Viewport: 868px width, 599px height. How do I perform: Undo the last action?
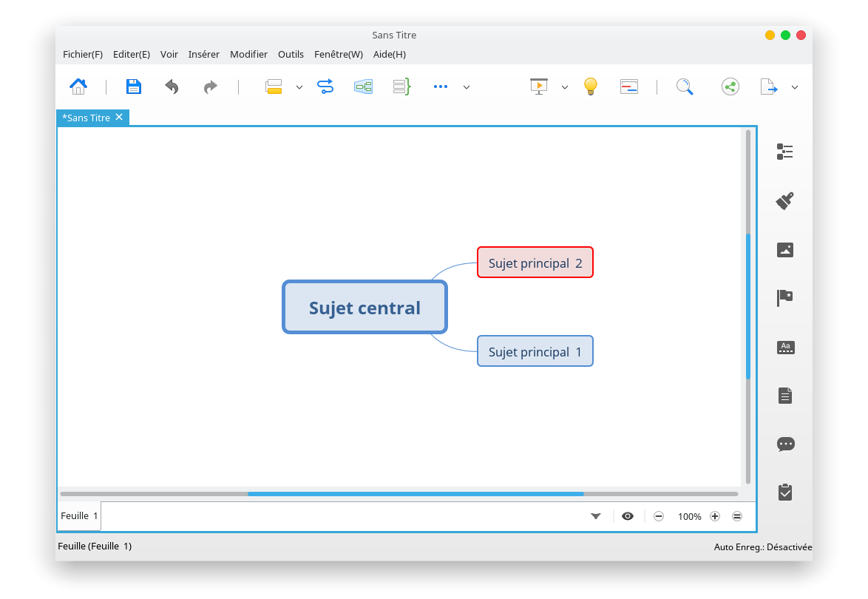coord(172,87)
